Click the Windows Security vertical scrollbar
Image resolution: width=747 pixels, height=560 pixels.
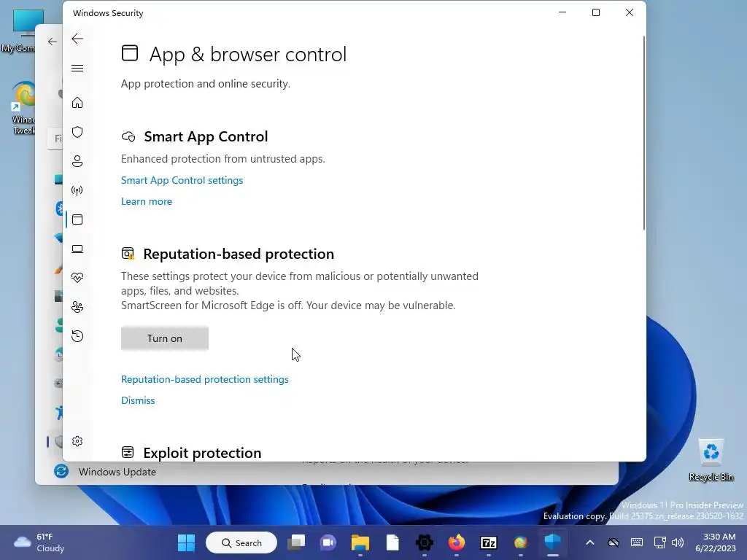point(644,133)
